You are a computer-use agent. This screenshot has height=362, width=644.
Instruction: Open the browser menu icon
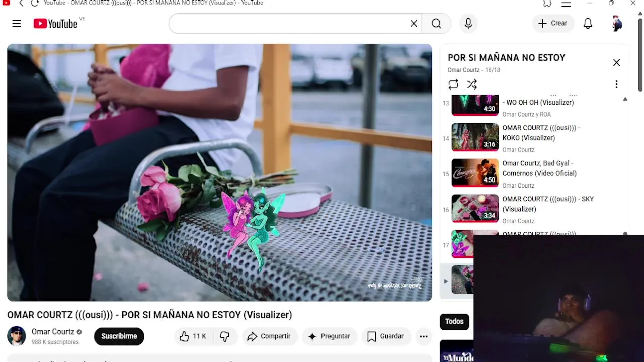[566, 3]
